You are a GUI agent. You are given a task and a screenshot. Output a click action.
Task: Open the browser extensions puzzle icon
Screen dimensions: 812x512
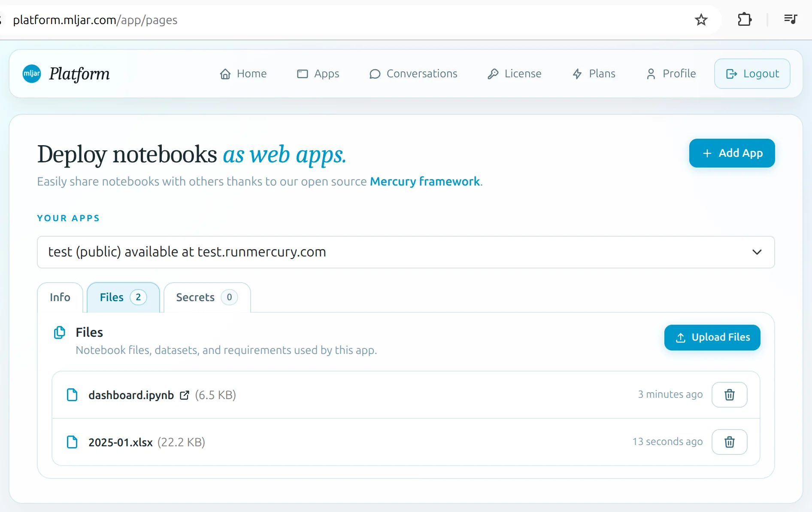(x=745, y=20)
